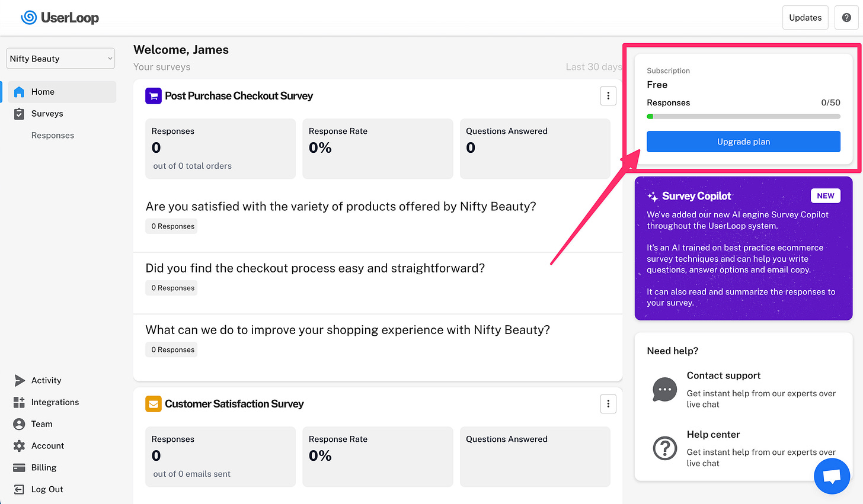Click 0 Responses badge under shopping experience question

[171, 349]
